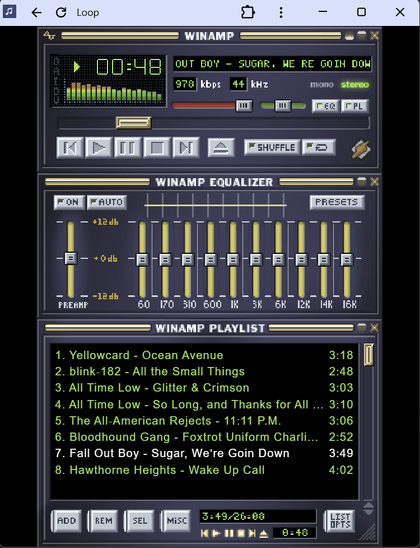
Task: Pause playback with the main Pause button
Action: (x=128, y=147)
